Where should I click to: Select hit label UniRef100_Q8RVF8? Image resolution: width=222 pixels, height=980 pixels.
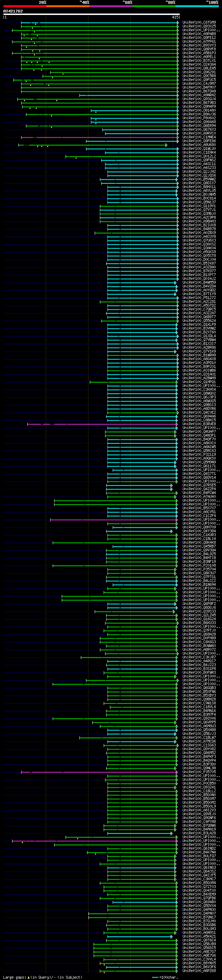[x=199, y=49]
